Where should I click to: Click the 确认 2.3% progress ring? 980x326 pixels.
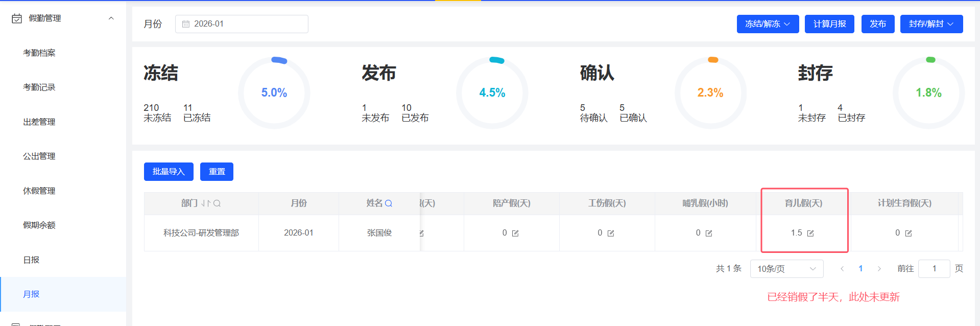(710, 92)
